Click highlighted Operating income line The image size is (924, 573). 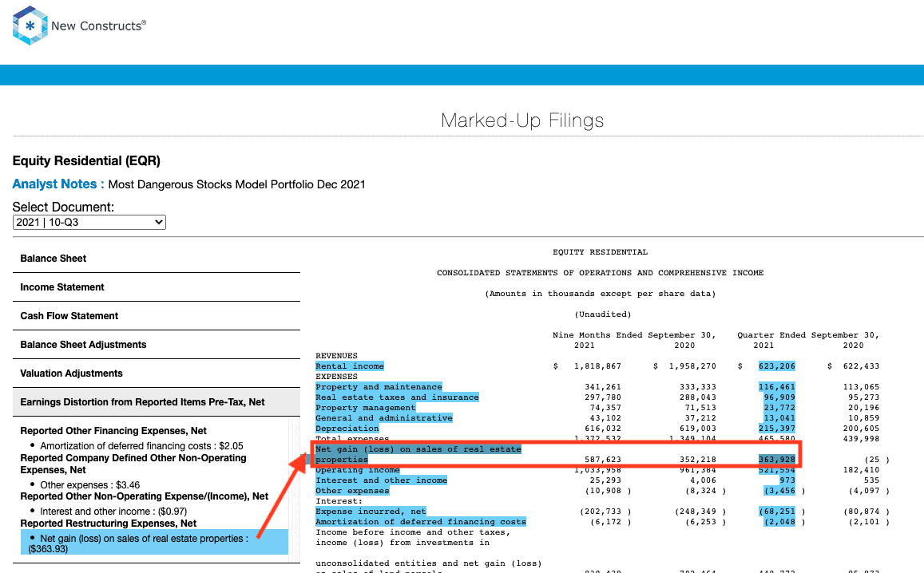pyautogui.click(x=358, y=471)
